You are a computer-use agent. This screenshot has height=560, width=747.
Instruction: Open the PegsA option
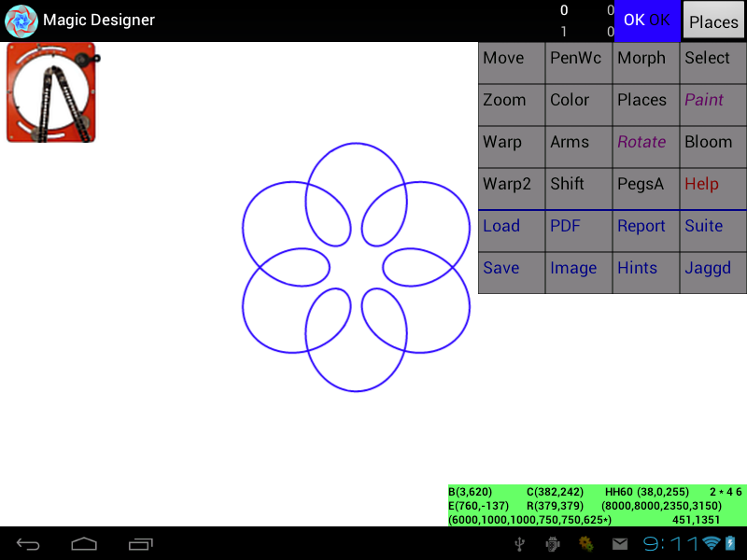[645, 189]
